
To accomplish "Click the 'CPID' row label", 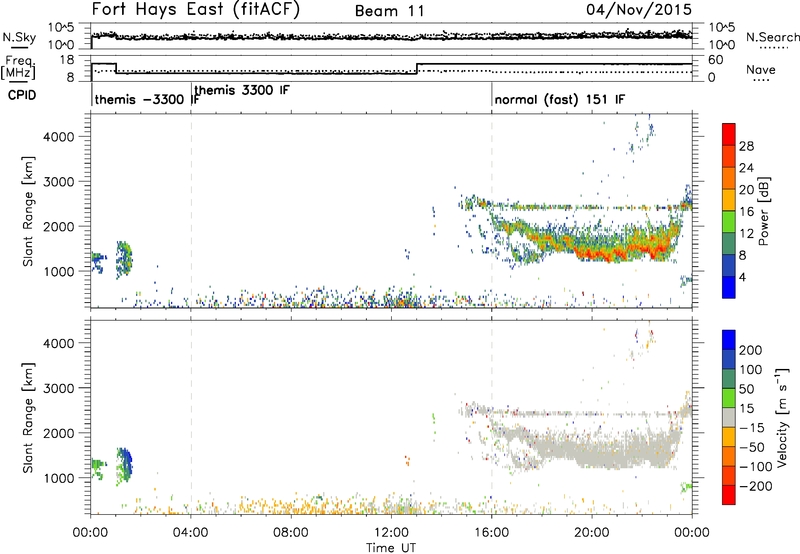I will [x=22, y=95].
